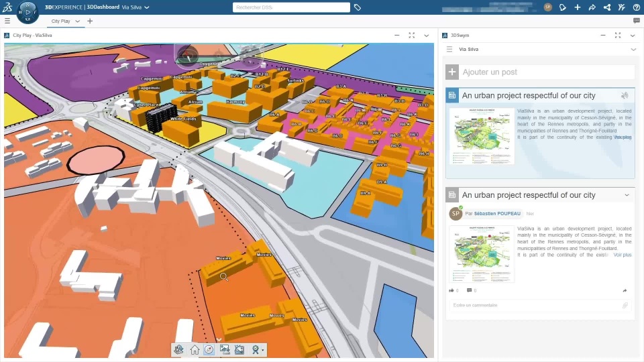Click the Rechercher DSS search field
The width and height of the screenshot is (644, 362).
pos(291,7)
